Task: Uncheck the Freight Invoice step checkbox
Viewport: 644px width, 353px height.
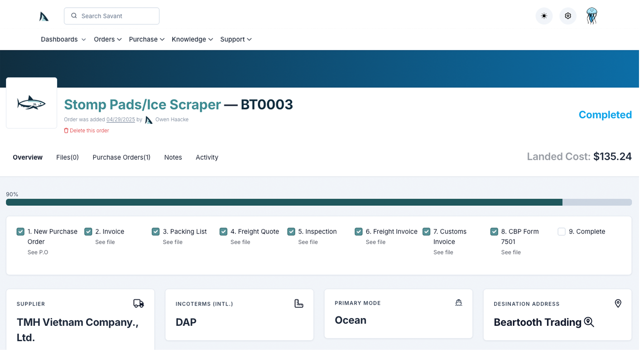Action: pyautogui.click(x=359, y=231)
